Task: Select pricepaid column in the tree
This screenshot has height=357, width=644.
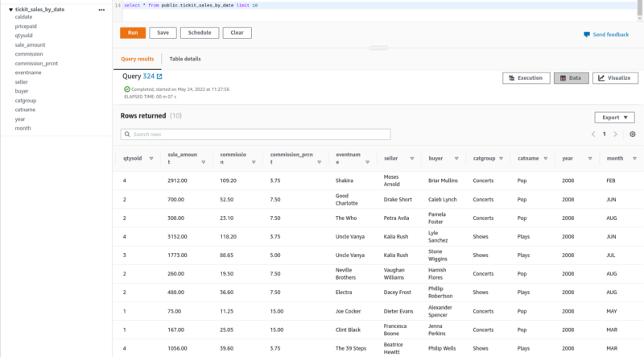Action: [x=26, y=27]
